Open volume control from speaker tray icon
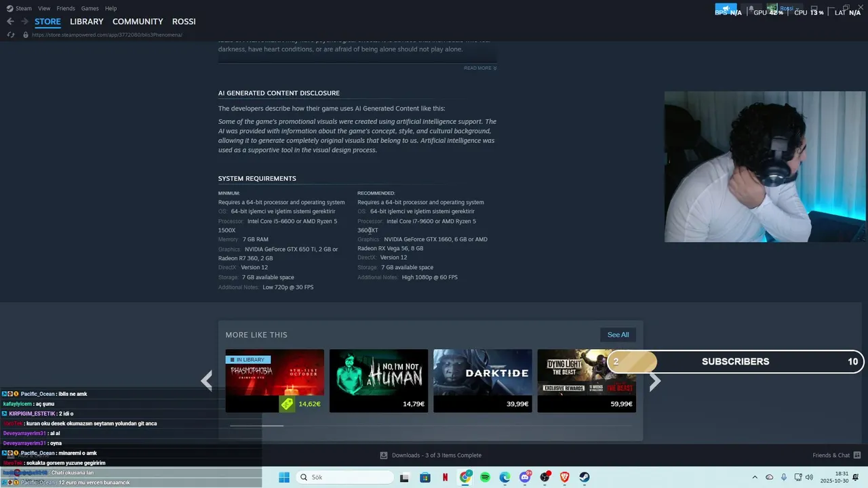Viewport: 868px width, 488px height. point(809,477)
